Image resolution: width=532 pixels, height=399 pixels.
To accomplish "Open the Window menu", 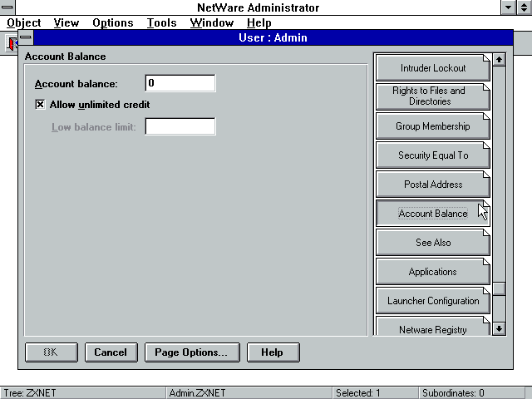I will pyautogui.click(x=212, y=22).
